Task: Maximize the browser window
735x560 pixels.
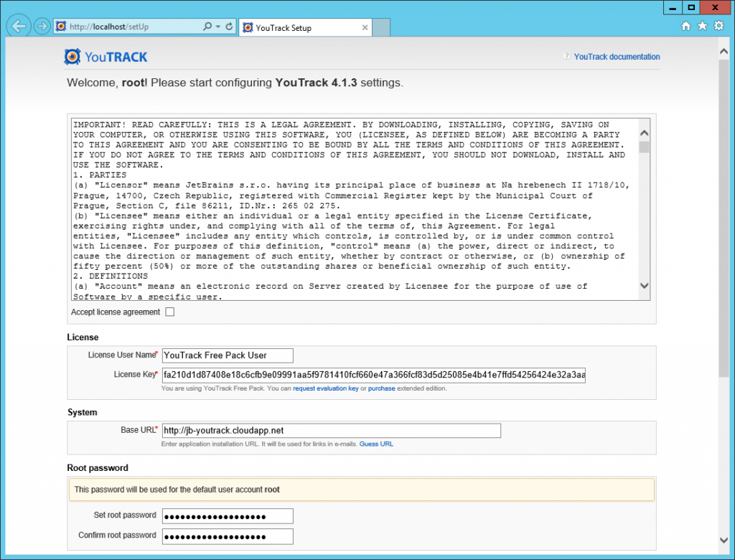Action: pos(691,7)
